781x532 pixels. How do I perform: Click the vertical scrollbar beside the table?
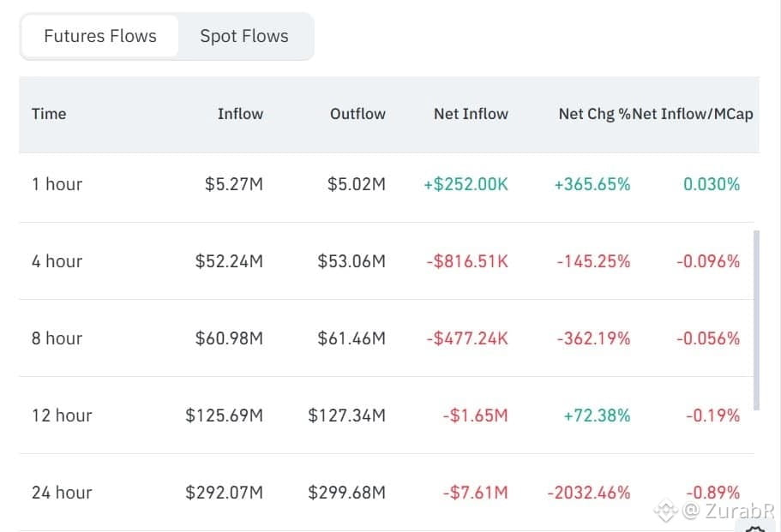tap(757, 320)
